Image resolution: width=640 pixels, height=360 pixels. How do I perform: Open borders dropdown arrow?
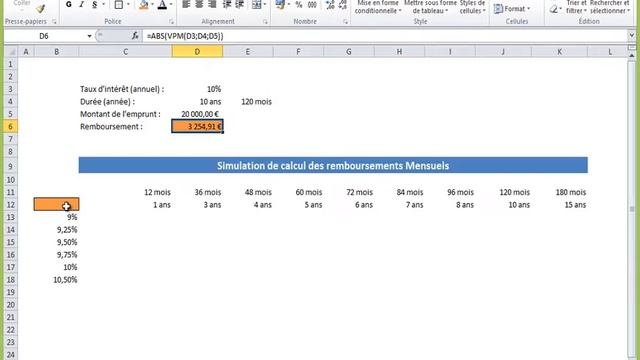pyautogui.click(x=128, y=4)
